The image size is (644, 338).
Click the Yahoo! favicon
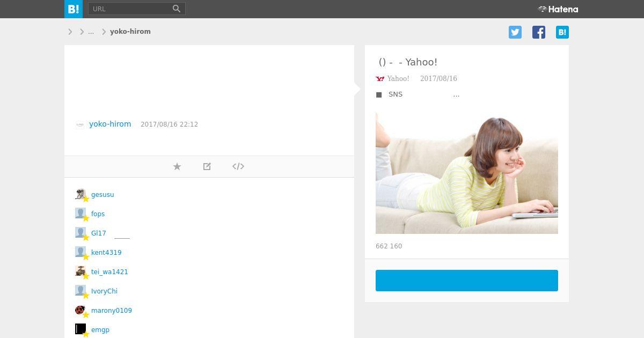point(380,79)
